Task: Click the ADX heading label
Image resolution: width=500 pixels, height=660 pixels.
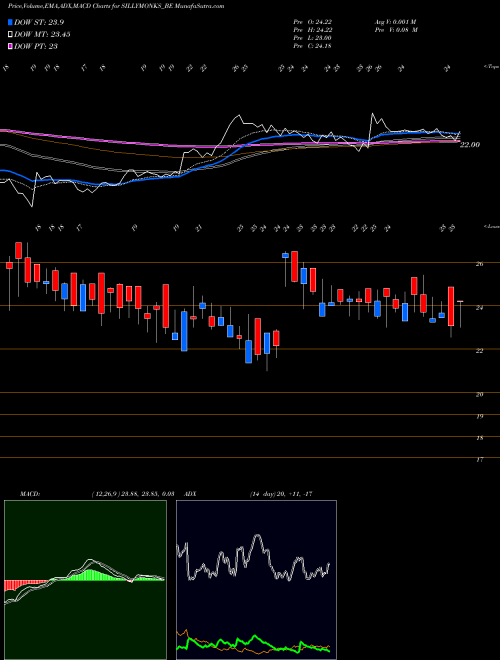Action: [x=191, y=494]
